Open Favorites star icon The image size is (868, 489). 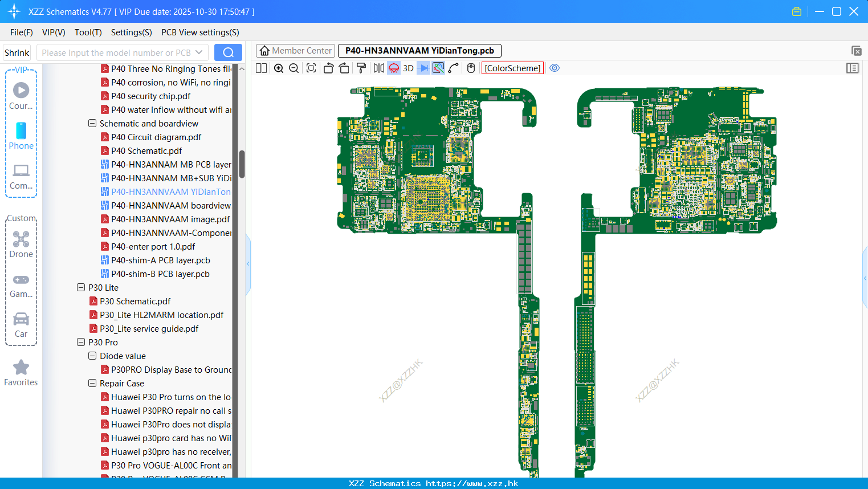click(21, 373)
